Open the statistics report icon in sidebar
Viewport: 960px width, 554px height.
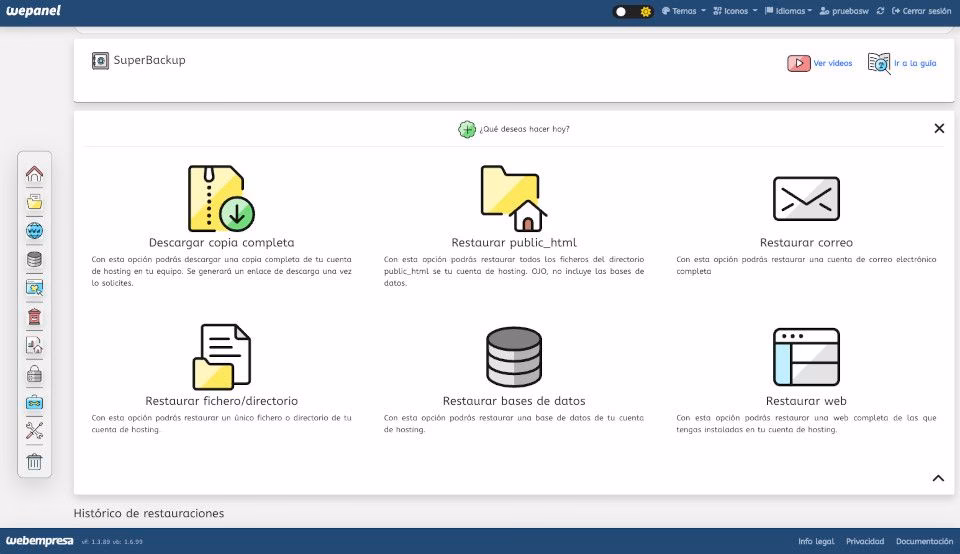34,345
